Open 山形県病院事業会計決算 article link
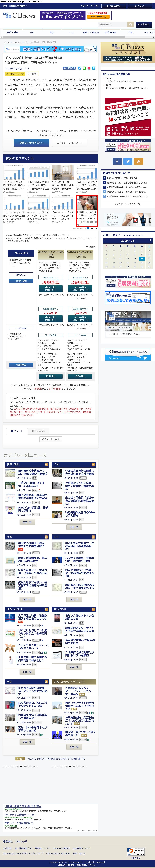155x868 pixels. (x=33, y=472)
